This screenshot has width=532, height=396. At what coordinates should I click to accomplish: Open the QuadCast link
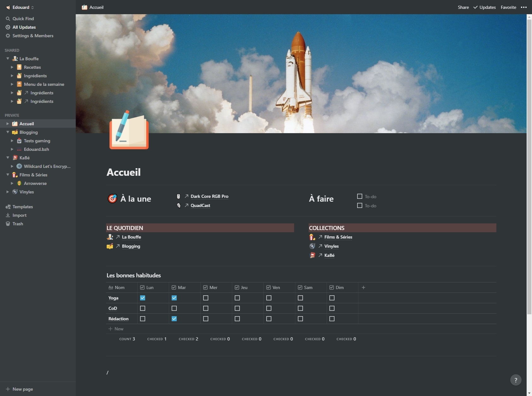(200, 205)
